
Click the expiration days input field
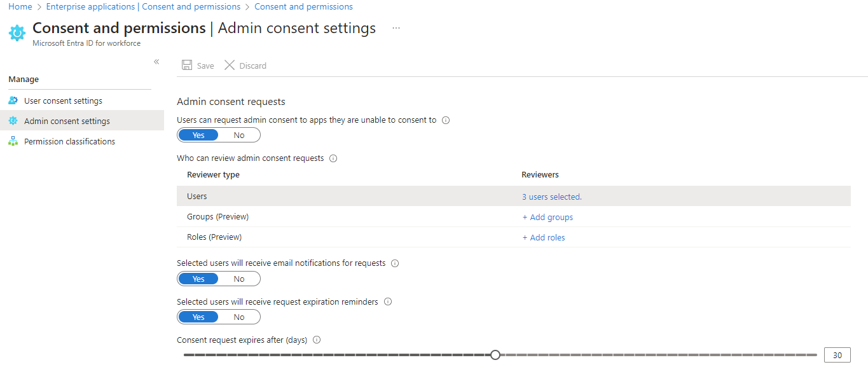[x=837, y=355]
